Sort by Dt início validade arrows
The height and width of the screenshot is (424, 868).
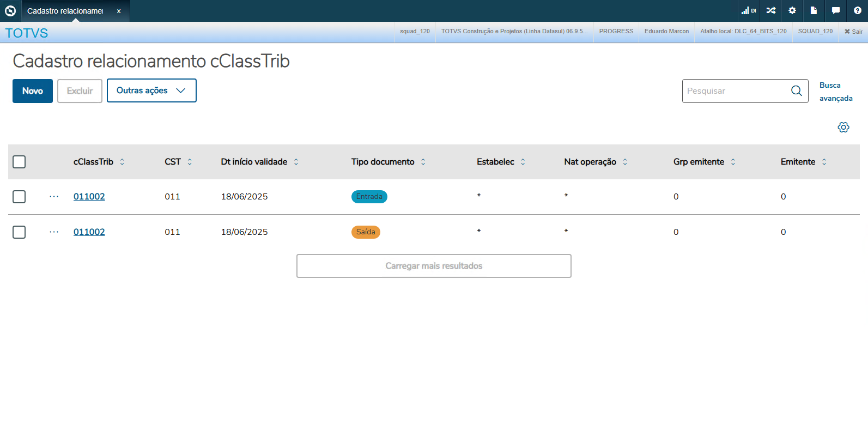pos(296,162)
